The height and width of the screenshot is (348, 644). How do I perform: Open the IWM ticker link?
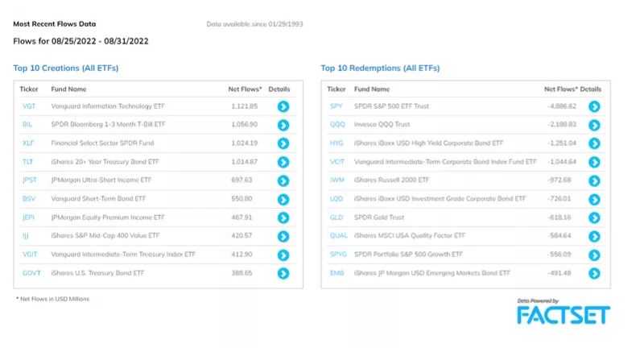tap(336, 180)
